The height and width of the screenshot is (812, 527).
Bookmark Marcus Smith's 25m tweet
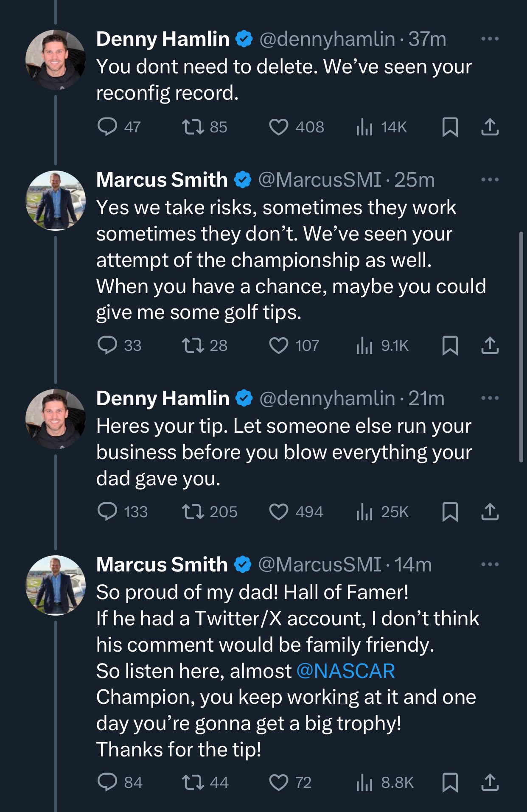pyautogui.click(x=450, y=345)
